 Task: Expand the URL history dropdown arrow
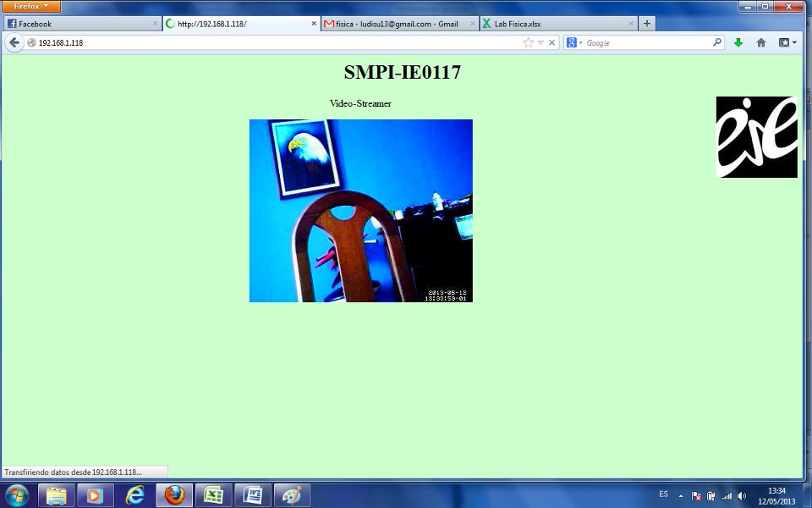(540, 42)
